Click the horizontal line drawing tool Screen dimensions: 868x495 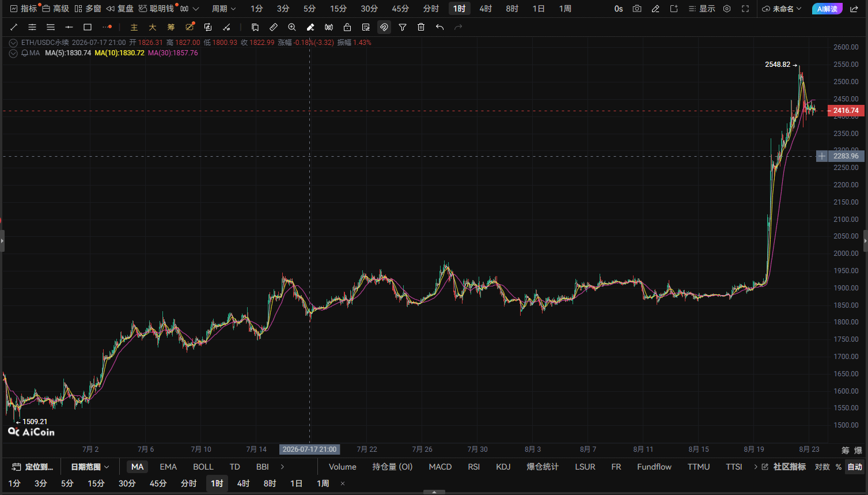click(69, 27)
